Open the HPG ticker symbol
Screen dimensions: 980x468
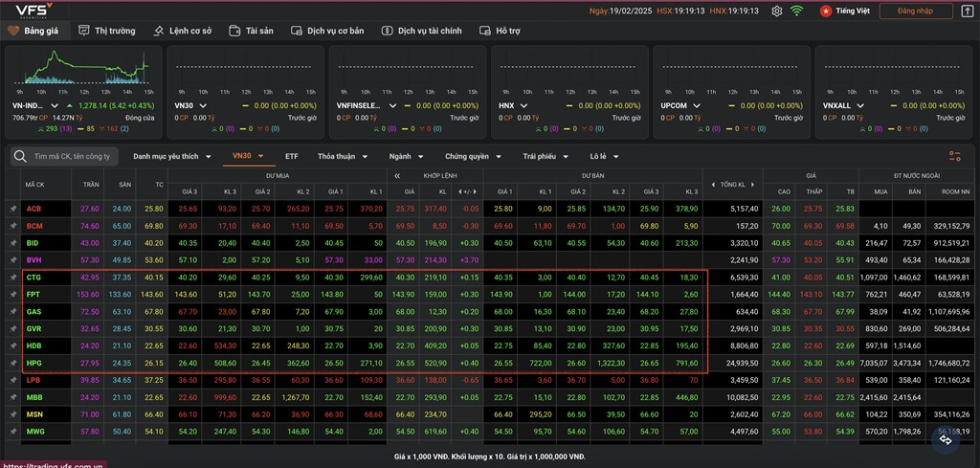point(33,363)
